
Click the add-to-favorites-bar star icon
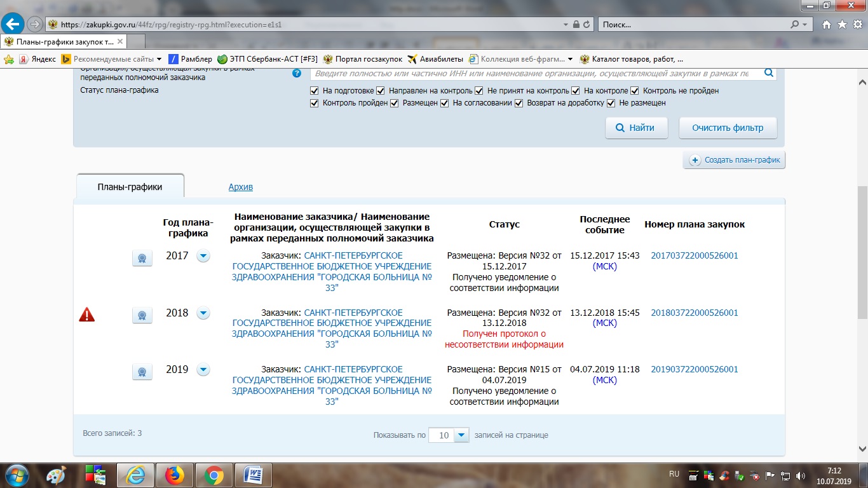pyautogui.click(x=9, y=59)
